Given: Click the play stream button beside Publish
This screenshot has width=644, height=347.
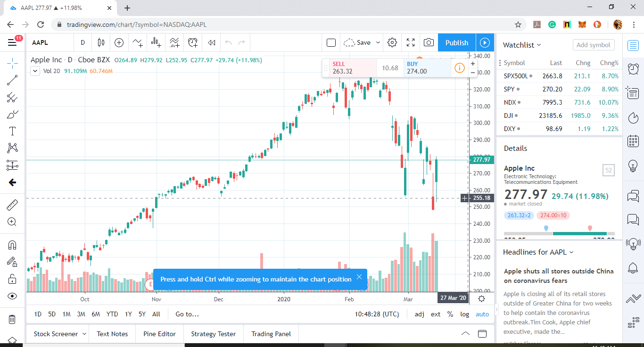Looking at the screenshot, I should point(485,42).
